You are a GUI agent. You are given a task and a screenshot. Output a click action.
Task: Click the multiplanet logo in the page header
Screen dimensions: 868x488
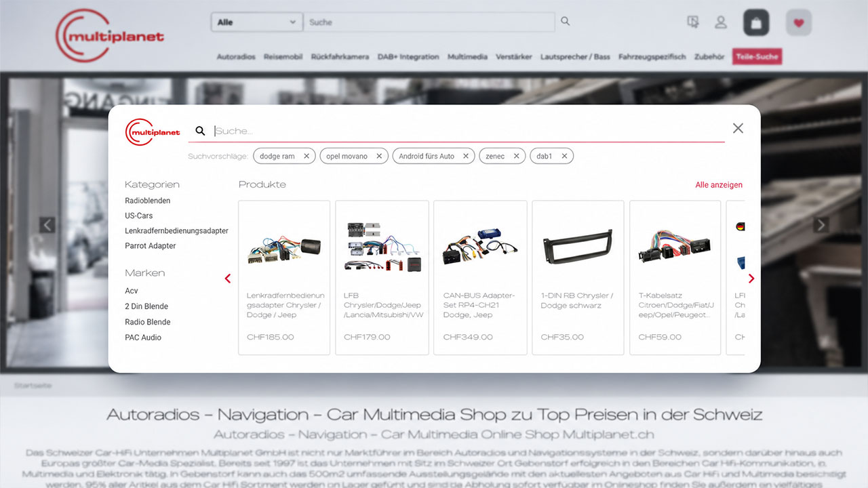click(110, 35)
